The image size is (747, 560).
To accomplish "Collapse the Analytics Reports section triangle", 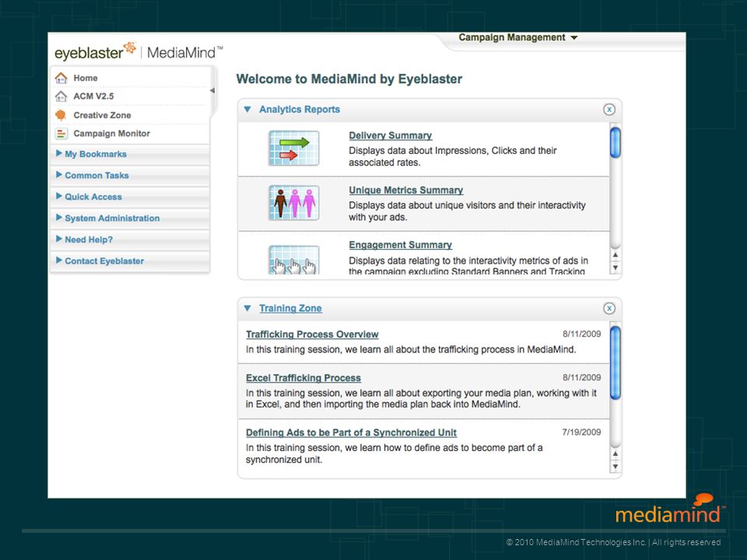I will click(247, 110).
